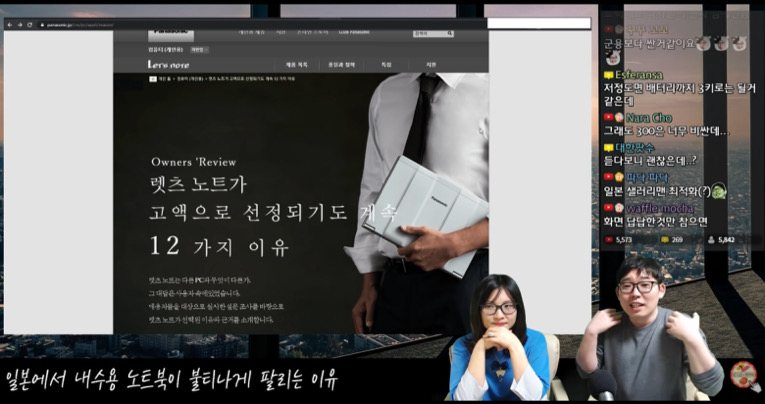Click the Nara Cho username
This screenshot has height=404, width=765.
649,118
